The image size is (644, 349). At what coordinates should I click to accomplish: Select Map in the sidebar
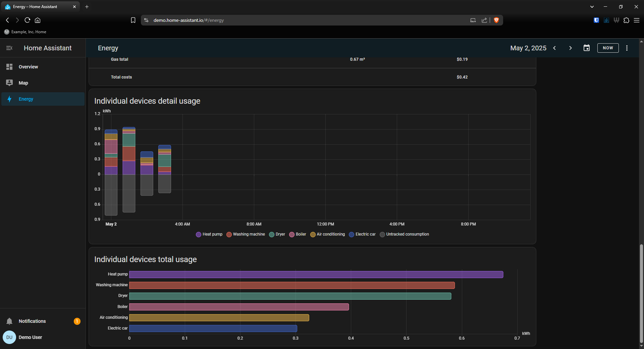pos(23,83)
